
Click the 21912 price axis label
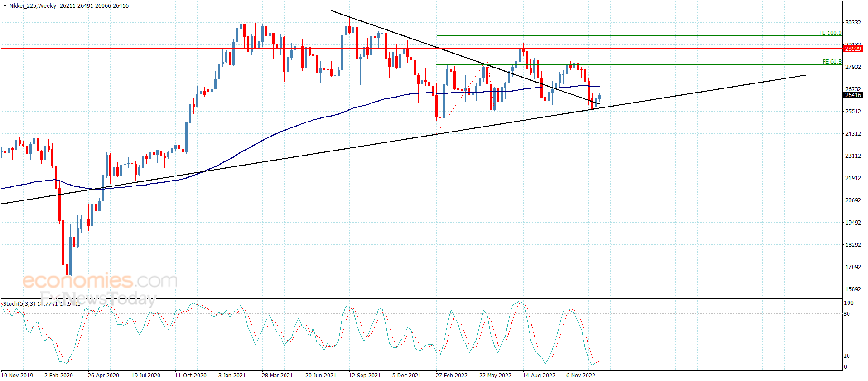tap(853, 178)
